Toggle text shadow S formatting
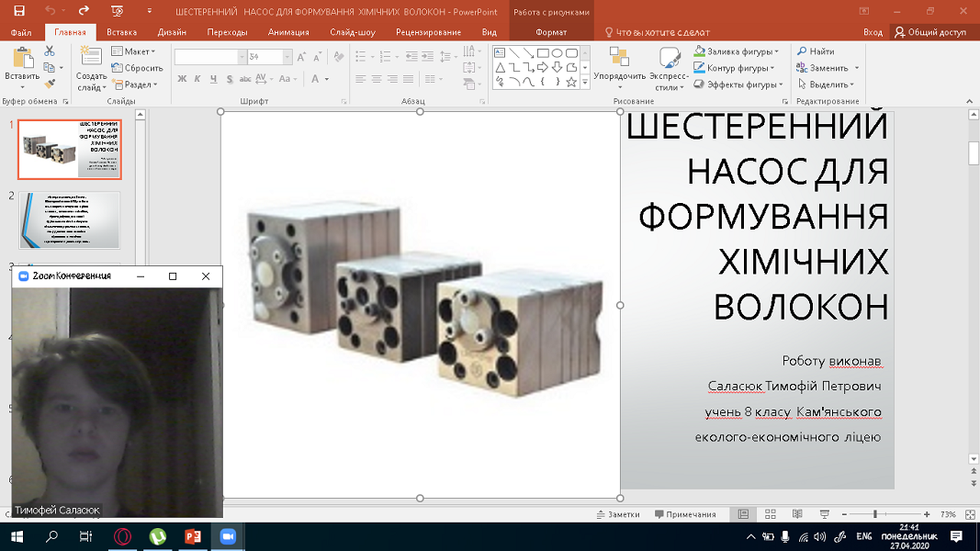 click(x=230, y=79)
